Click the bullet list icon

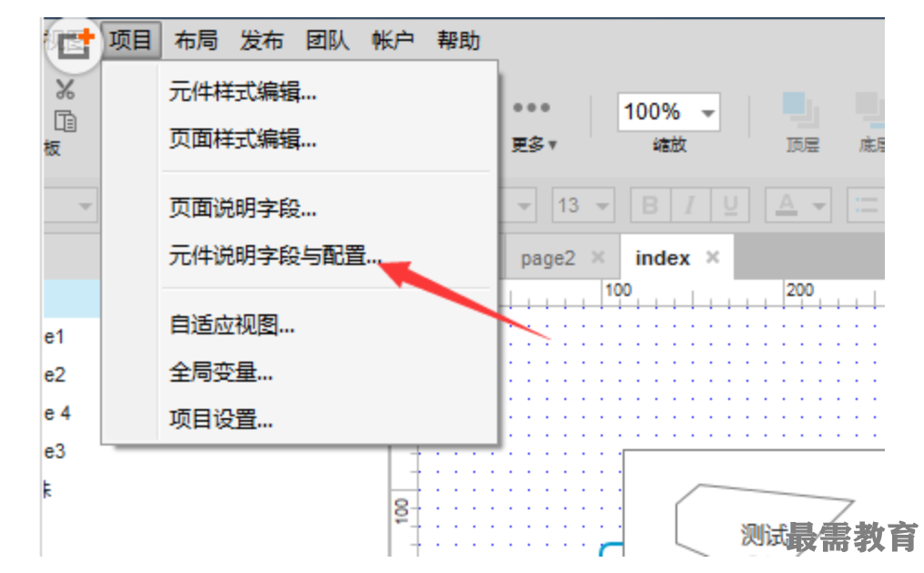click(x=867, y=205)
